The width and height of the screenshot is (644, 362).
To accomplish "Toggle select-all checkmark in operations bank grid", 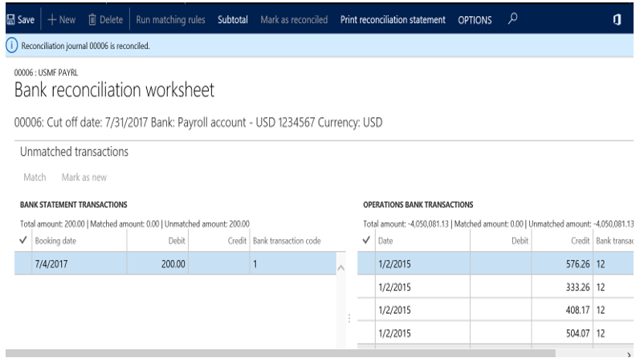I will [368, 241].
